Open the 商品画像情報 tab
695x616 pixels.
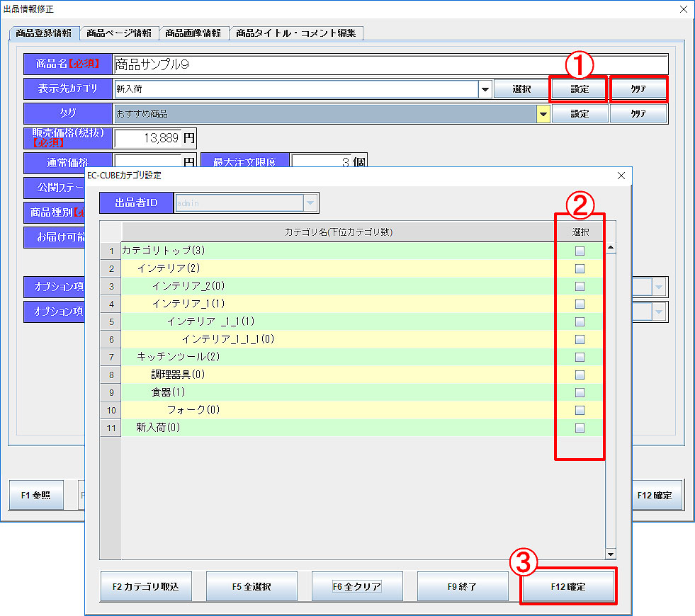[x=193, y=33]
